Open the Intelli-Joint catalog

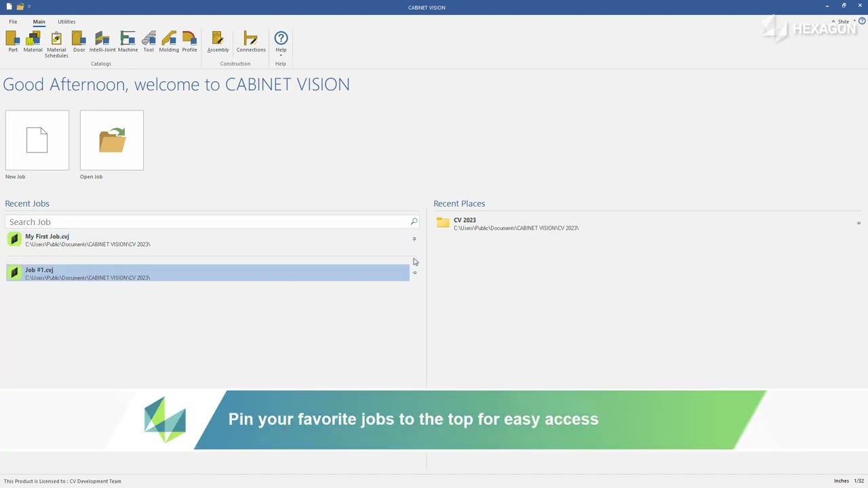[102, 42]
